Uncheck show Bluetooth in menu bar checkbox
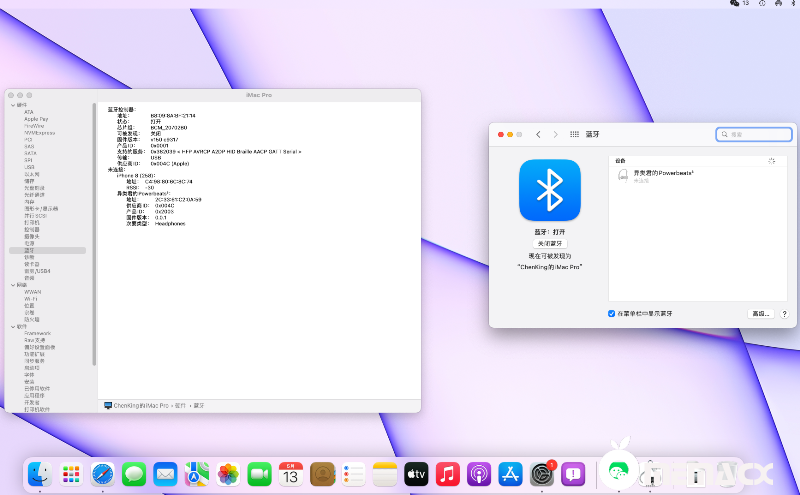This screenshot has height=495, width=800. click(612, 314)
